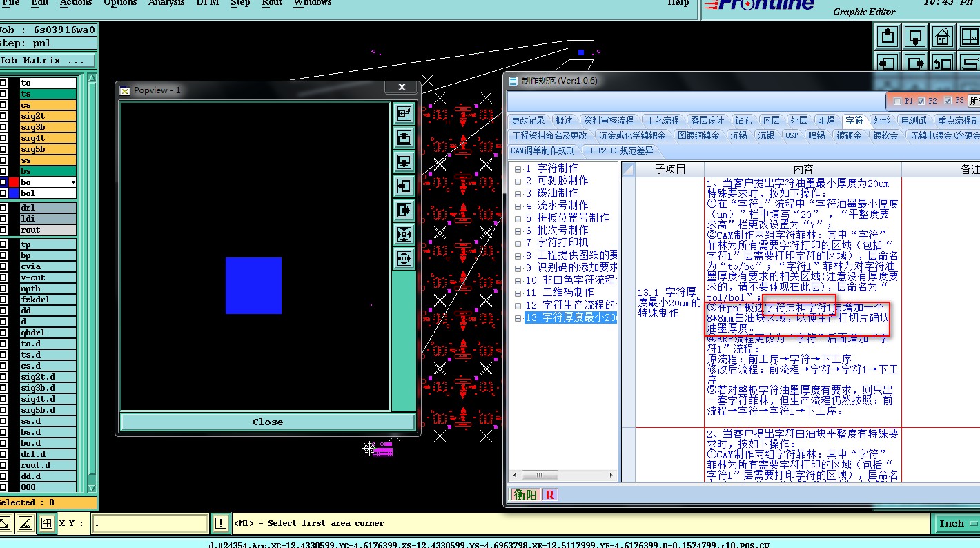Select the v-cut layer row

[x=48, y=277]
